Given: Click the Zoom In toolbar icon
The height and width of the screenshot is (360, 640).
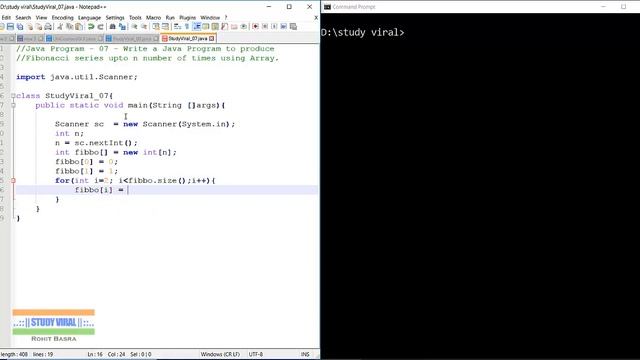Looking at the screenshot, I should tap(134, 27).
